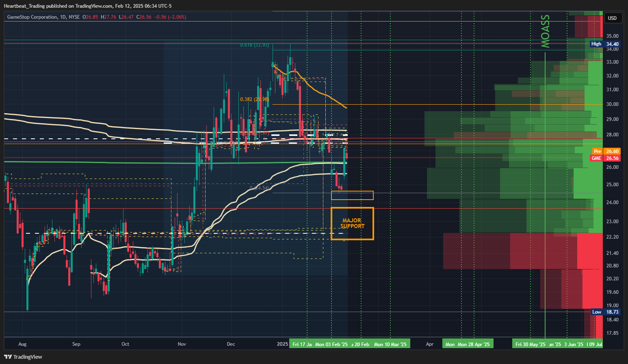Click the Mon 28 Apr '25 date marker
Screen dimensions: 628x364
point(474,344)
